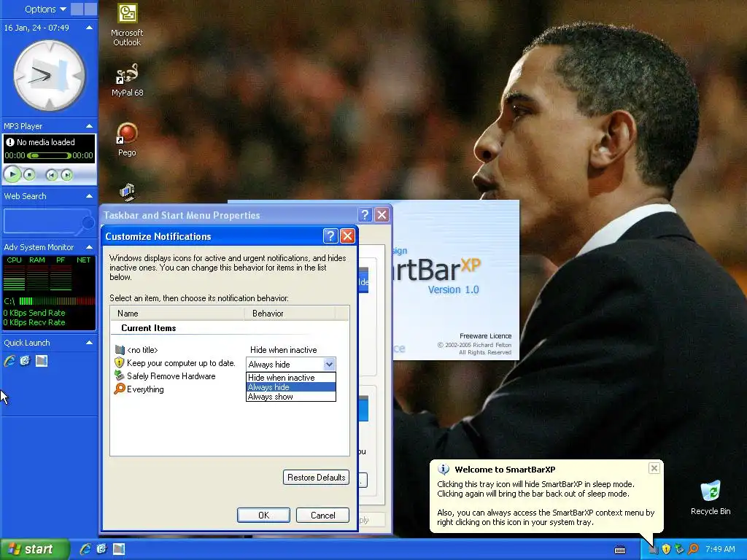Viewport: 747px width, 560px height.
Task: Collapse the date and clock panel
Action: pyautogui.click(x=89, y=28)
